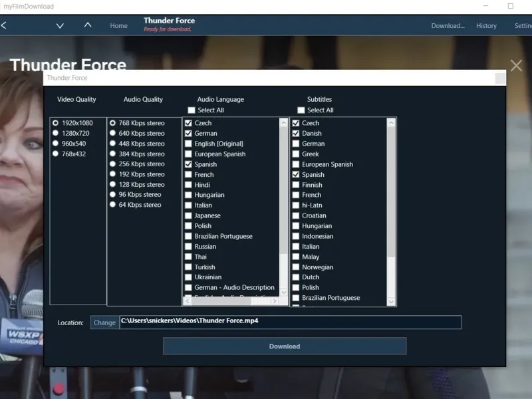This screenshot has height=399, width=532.
Task: Click the down chevron navigation icon
Action: pos(60,26)
